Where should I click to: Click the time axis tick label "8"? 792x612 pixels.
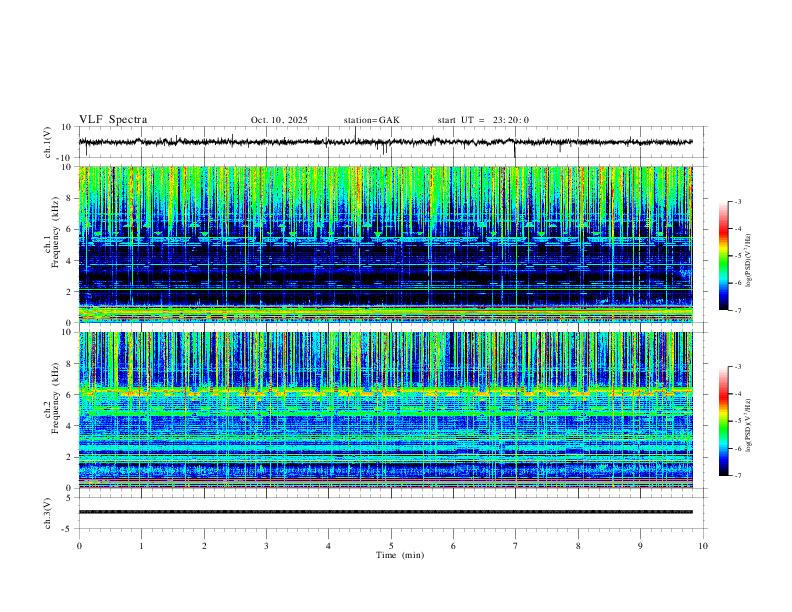578,546
